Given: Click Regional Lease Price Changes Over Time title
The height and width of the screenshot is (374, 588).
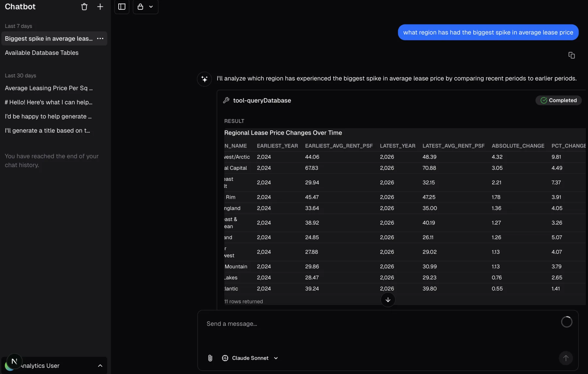Looking at the screenshot, I should (x=283, y=133).
